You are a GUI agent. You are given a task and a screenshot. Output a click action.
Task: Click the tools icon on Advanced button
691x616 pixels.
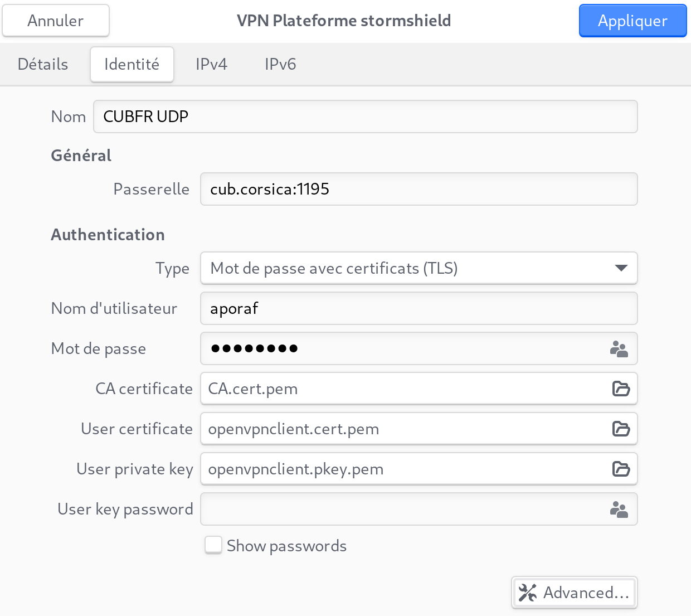pyautogui.click(x=527, y=593)
